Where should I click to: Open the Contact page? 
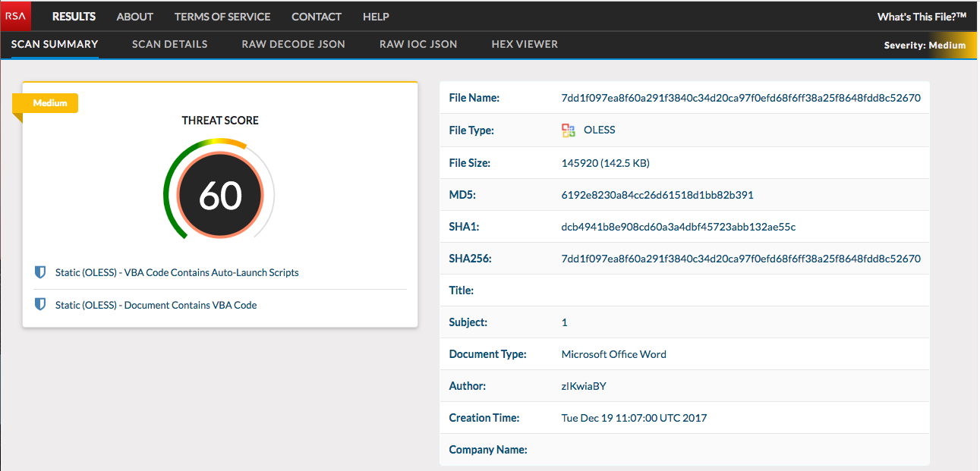pos(317,17)
